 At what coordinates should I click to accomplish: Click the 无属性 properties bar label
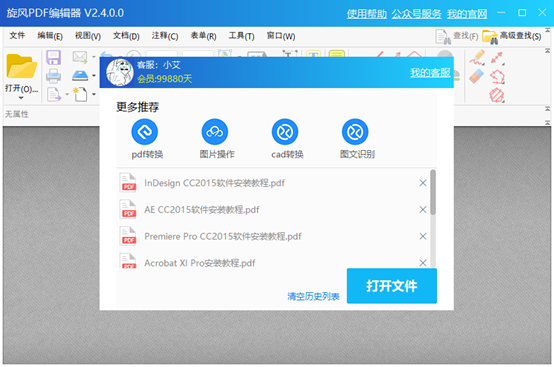[17, 114]
